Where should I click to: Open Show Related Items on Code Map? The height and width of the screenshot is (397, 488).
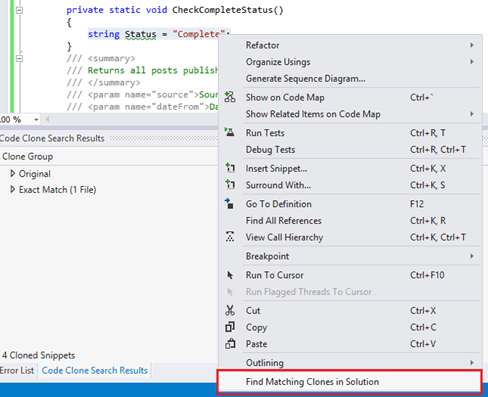click(x=350, y=114)
